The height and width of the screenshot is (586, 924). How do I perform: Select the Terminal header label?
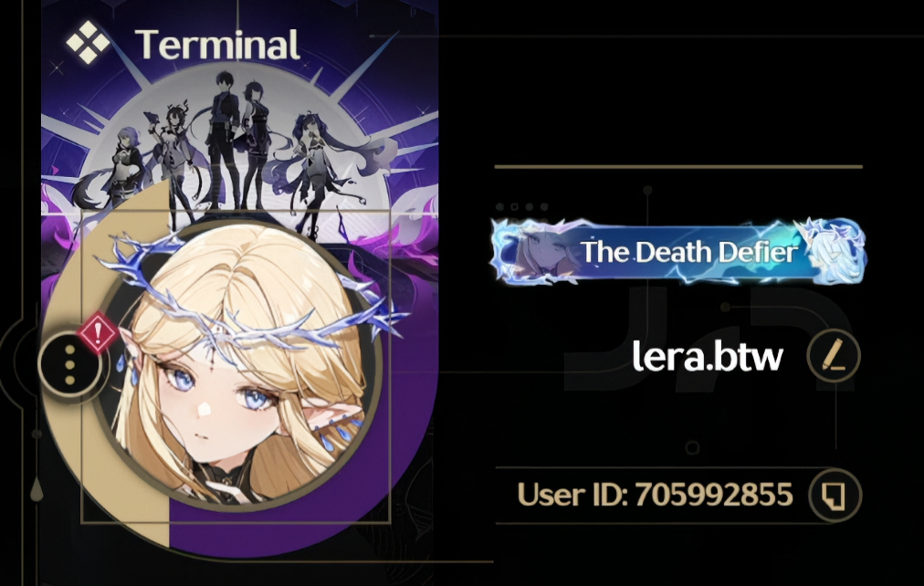point(218,45)
